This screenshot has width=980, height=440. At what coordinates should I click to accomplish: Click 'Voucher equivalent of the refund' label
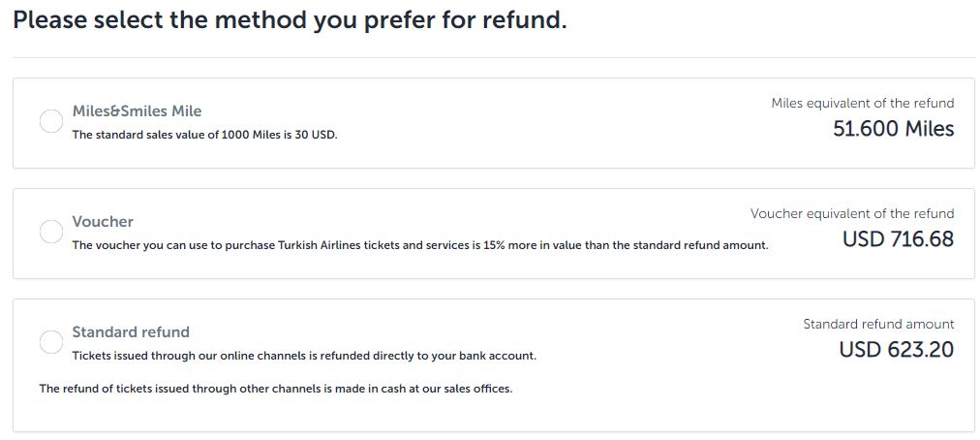point(851,213)
